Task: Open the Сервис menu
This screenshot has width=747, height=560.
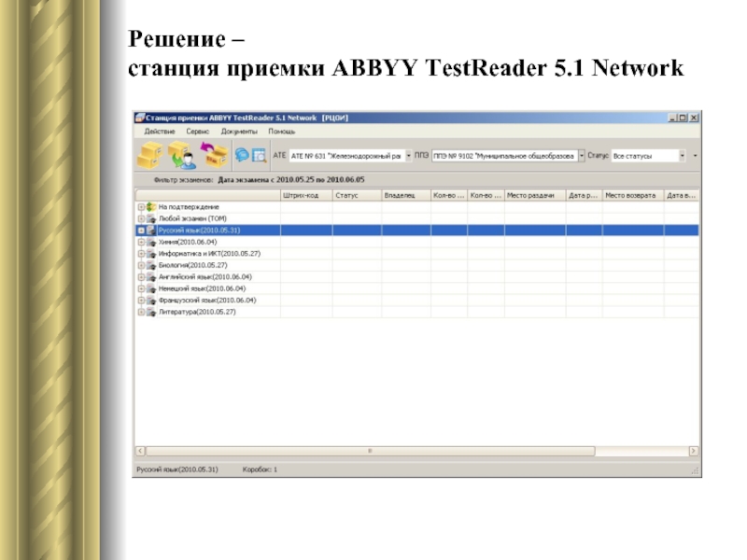Action: (x=198, y=132)
